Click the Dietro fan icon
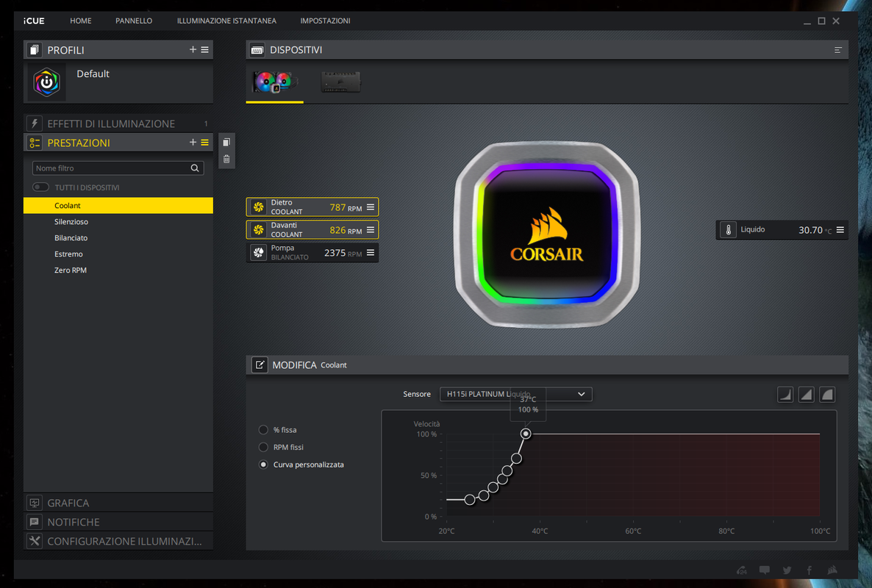The height and width of the screenshot is (588, 872). coord(259,207)
